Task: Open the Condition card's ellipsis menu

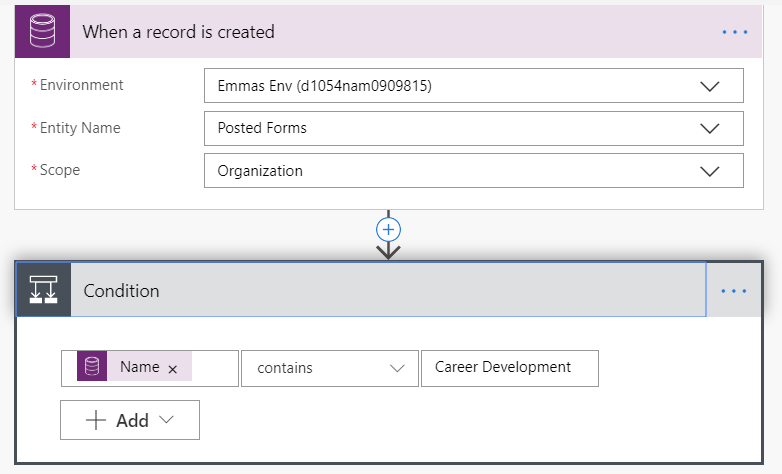Action: (x=734, y=291)
